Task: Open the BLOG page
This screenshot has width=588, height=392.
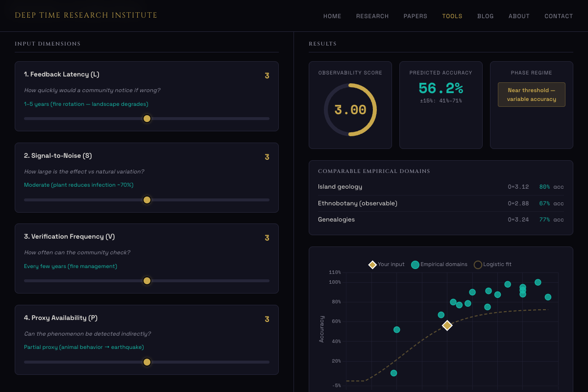Action: [486, 16]
